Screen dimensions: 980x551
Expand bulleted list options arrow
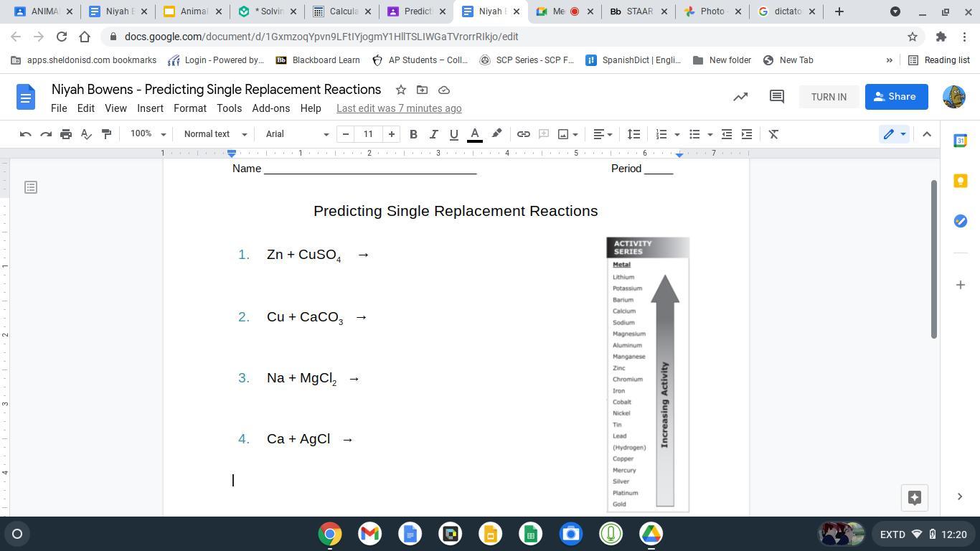[710, 134]
